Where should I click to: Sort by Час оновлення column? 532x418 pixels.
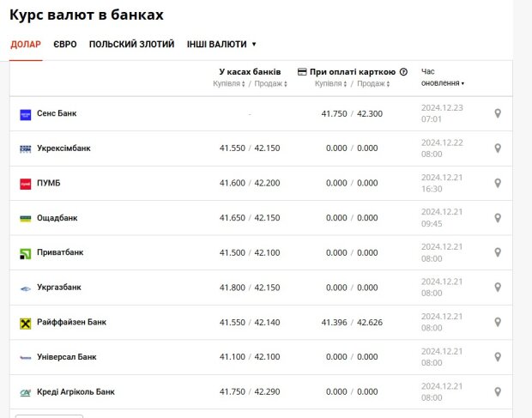click(443, 83)
